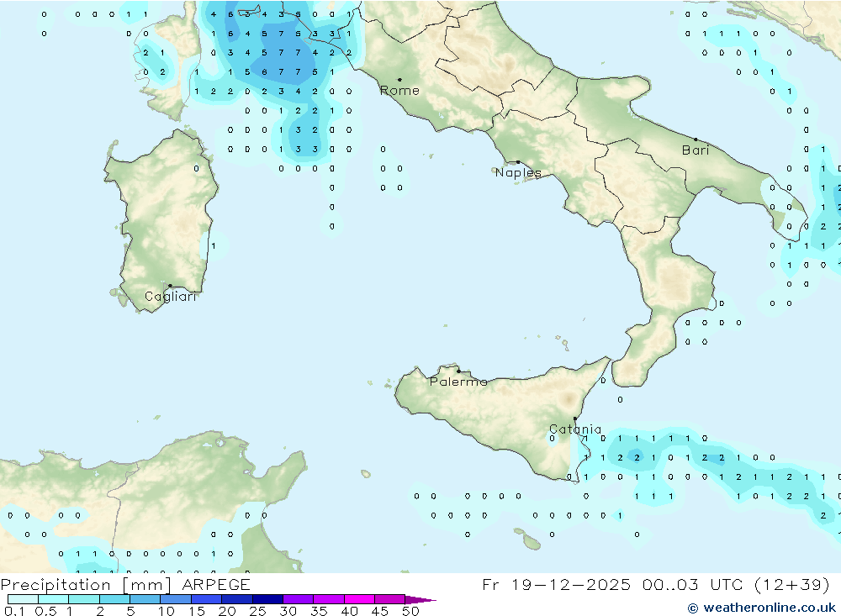841x616 pixels.
Task: Click the Cagliari city label
Action: [170, 297]
